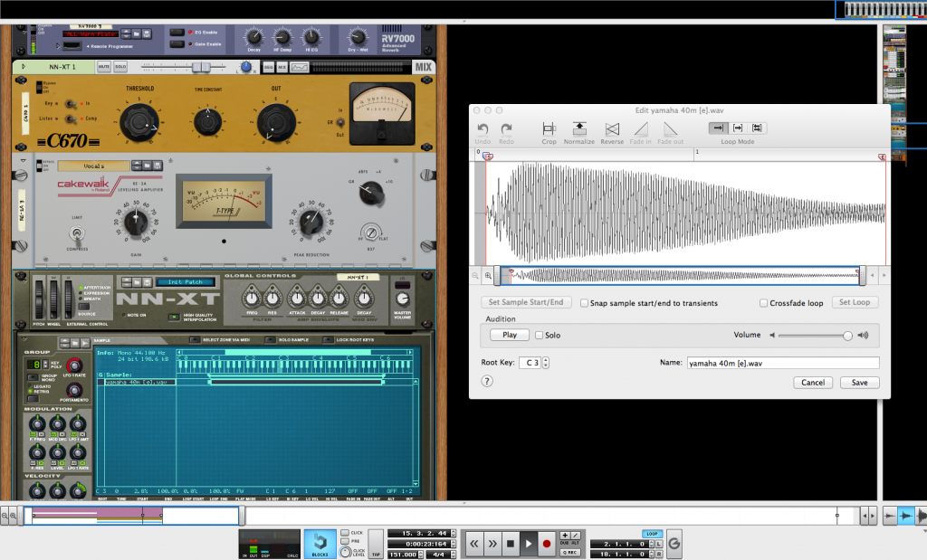Click the Dub plus button

pyautogui.click(x=565, y=536)
